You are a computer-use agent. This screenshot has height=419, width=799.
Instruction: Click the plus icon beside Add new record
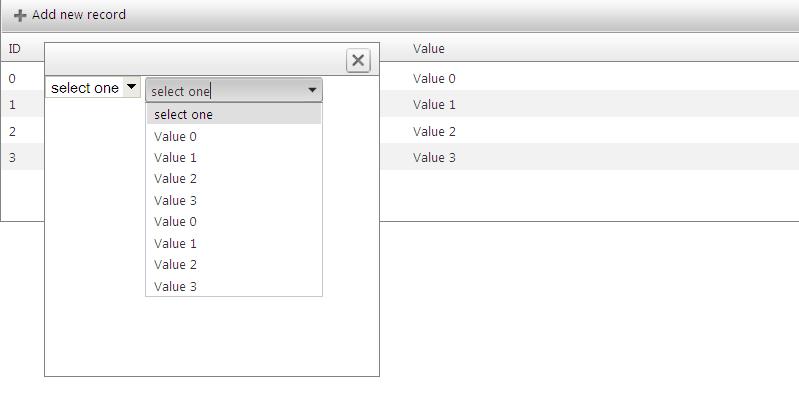[20, 16]
